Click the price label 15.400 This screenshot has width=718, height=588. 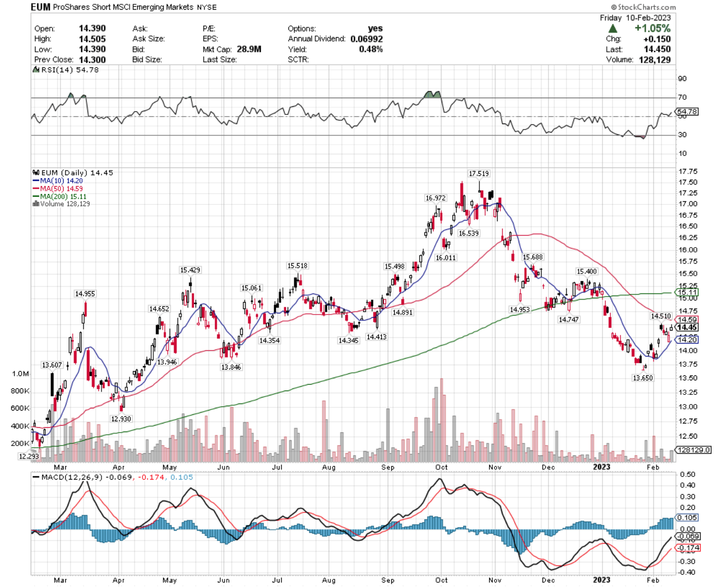(x=587, y=272)
